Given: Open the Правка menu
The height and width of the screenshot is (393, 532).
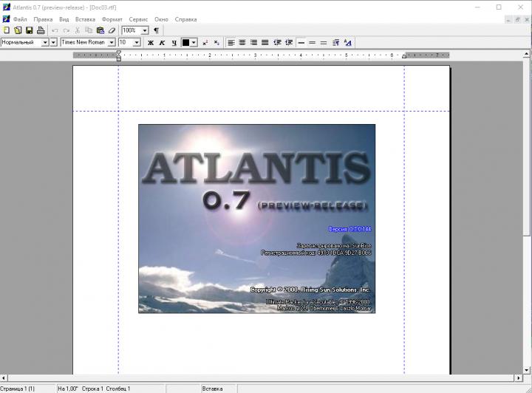Looking at the screenshot, I should tap(43, 19).
